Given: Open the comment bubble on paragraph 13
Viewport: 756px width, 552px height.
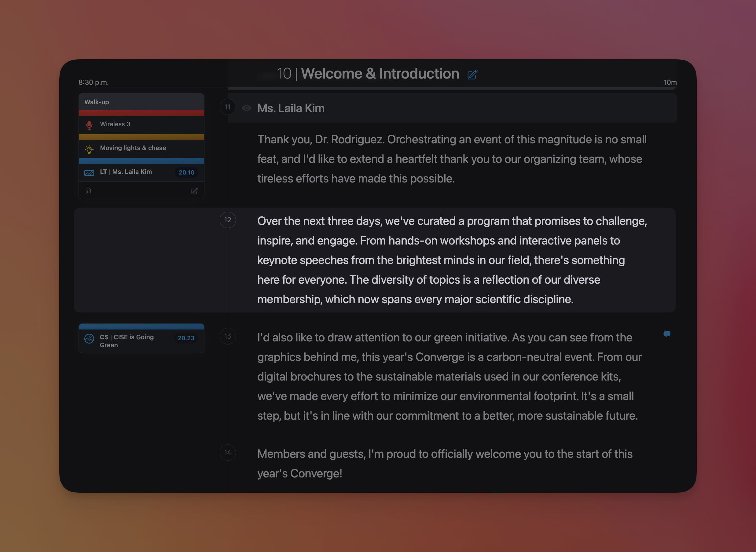Looking at the screenshot, I should [667, 334].
